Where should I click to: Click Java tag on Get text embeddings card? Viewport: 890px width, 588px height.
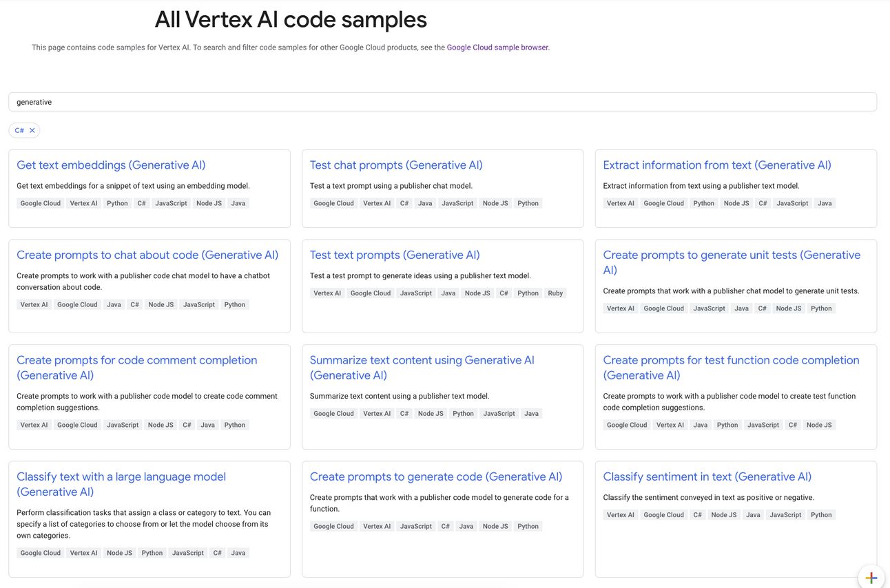(238, 203)
